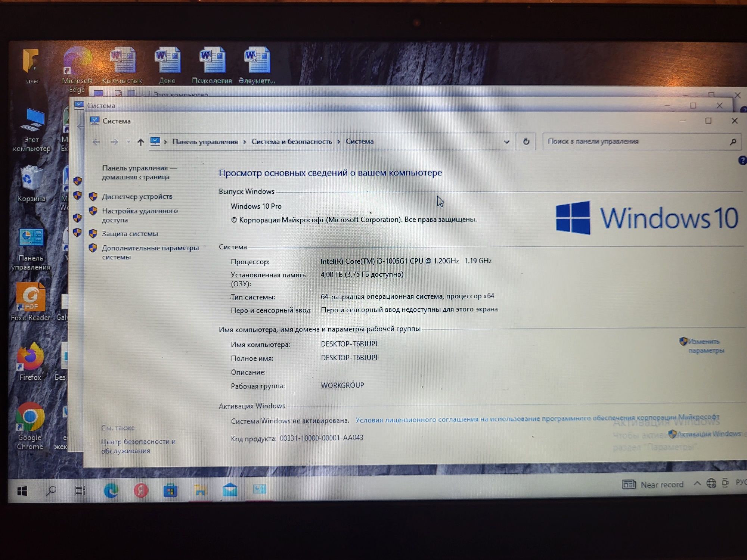Switch to the Система taskbar window
The height and width of the screenshot is (560, 747).
coord(260,489)
